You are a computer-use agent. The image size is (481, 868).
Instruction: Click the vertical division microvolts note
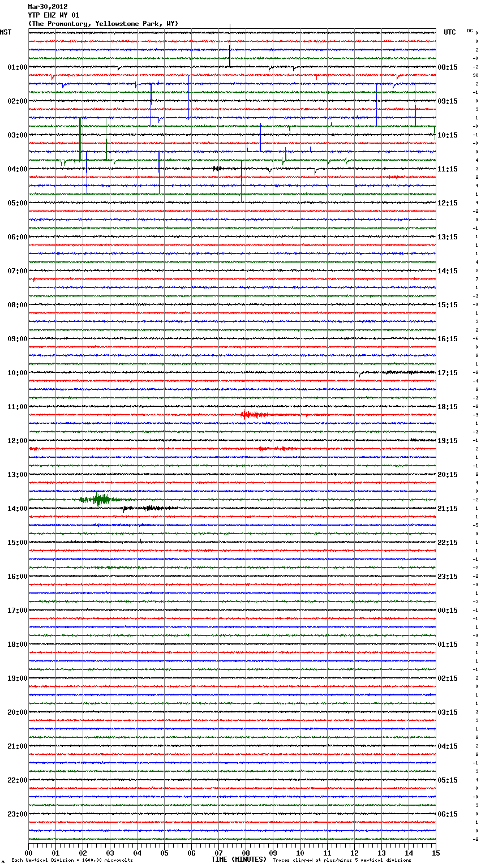[x=72, y=860]
